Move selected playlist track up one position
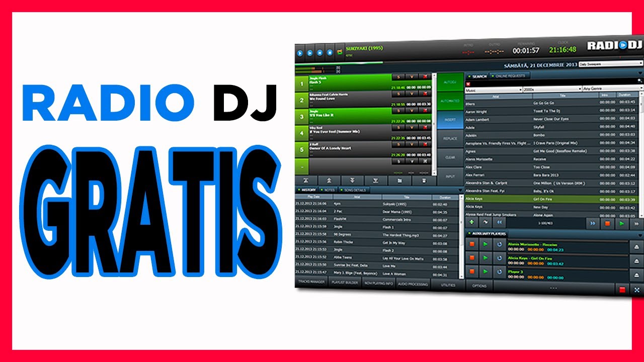The height and width of the screenshot is (362, 644). click(x=330, y=180)
